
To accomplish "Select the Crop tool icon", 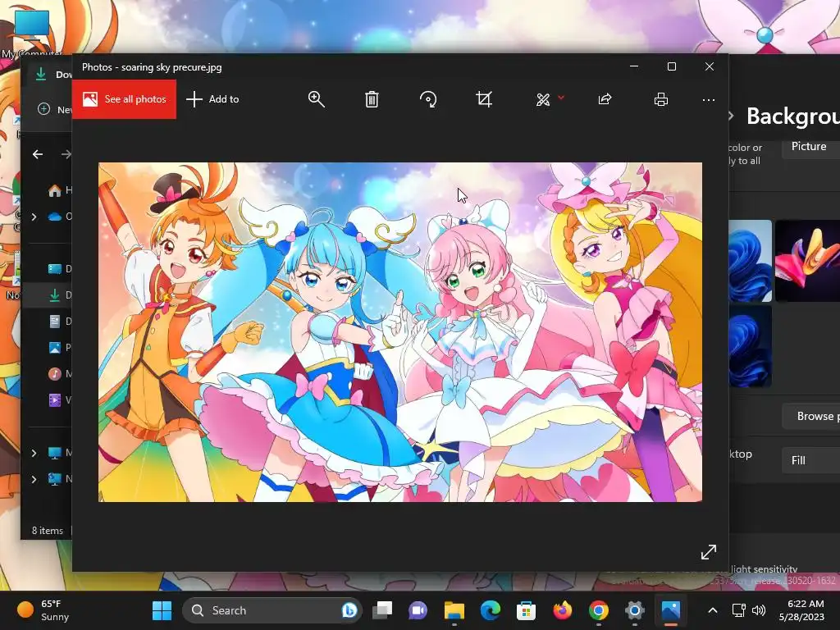I will tap(484, 99).
